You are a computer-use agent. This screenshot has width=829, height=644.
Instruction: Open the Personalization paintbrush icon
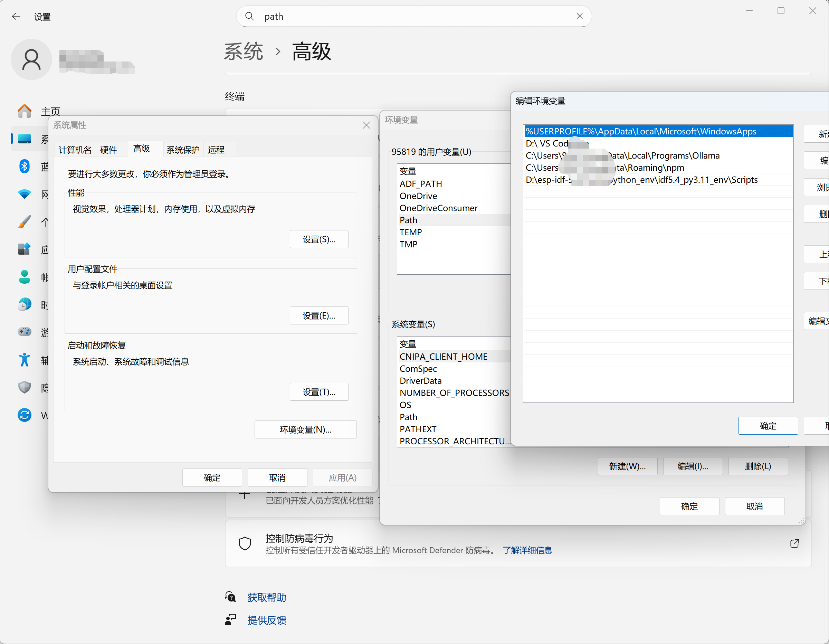tap(25, 222)
